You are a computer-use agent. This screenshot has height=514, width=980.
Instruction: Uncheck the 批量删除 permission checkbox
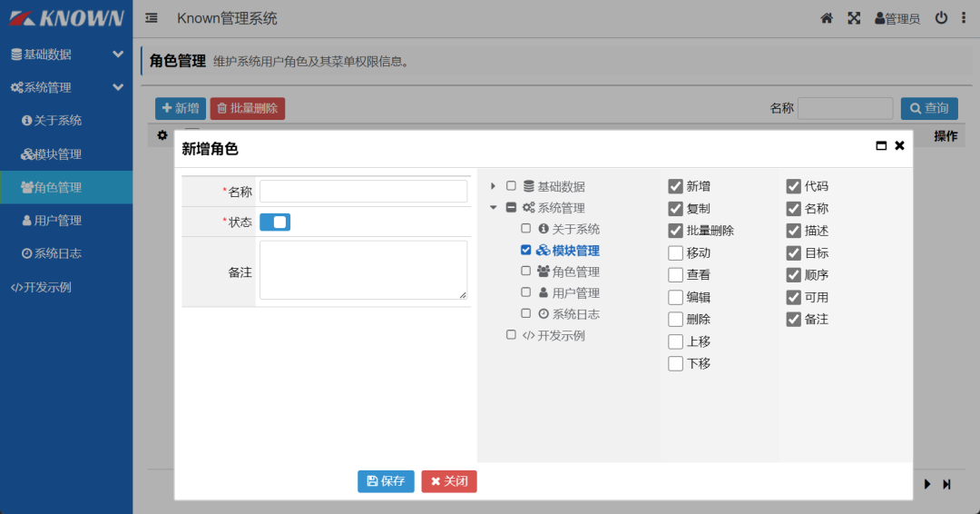coord(675,231)
